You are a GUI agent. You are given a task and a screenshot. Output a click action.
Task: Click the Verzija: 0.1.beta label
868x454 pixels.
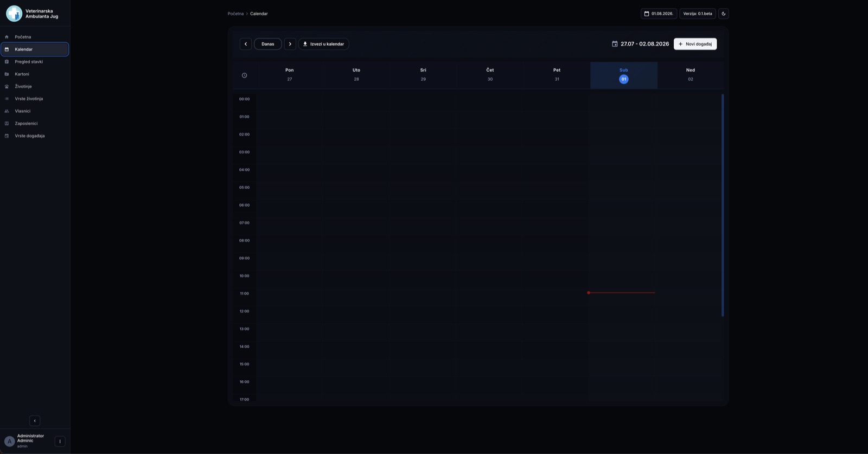[x=698, y=14]
